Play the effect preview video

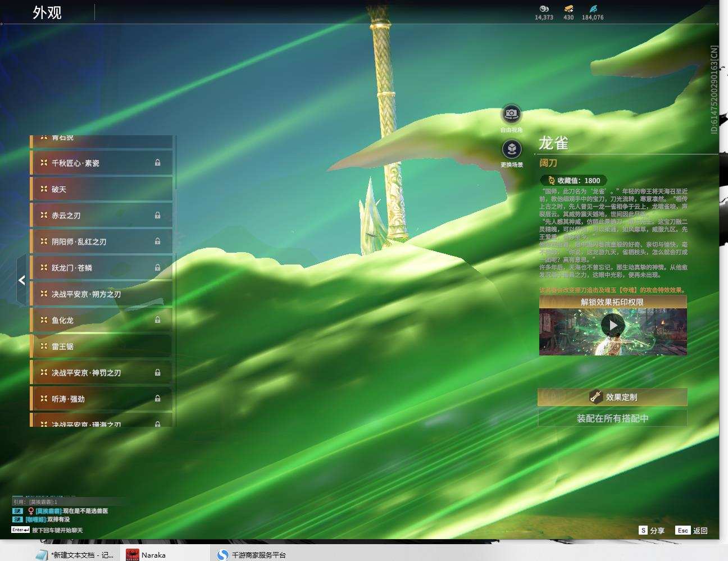[x=612, y=325]
